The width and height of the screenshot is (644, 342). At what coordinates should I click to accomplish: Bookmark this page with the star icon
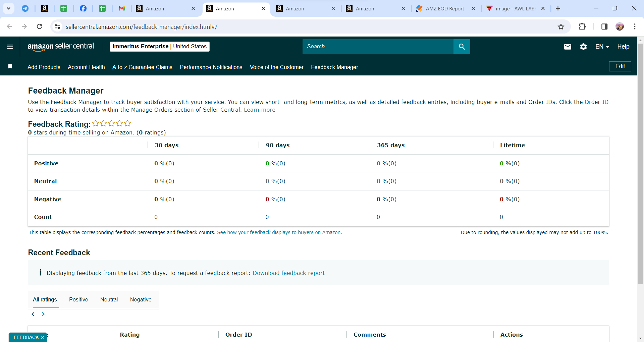click(x=561, y=26)
